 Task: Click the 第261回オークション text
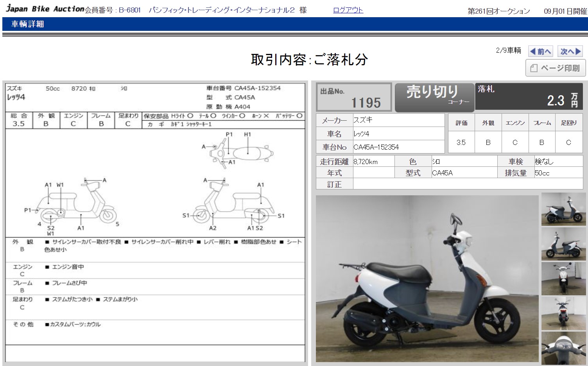[x=499, y=11]
